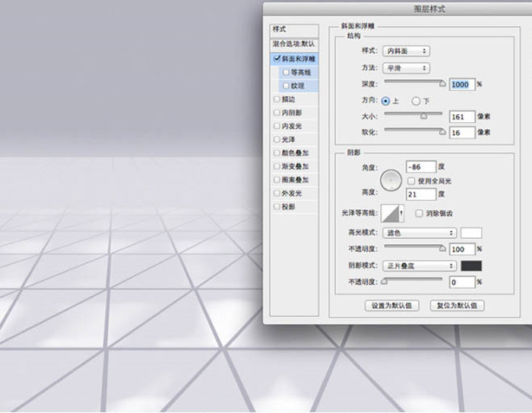Select the 下 direction radio button
The height and width of the screenshot is (413, 532).
416,100
